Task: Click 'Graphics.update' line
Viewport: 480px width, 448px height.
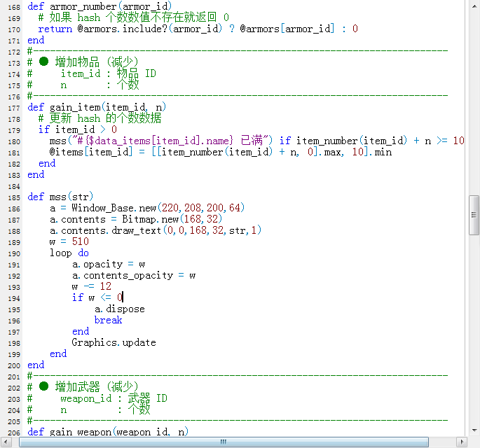Action: 114,343
